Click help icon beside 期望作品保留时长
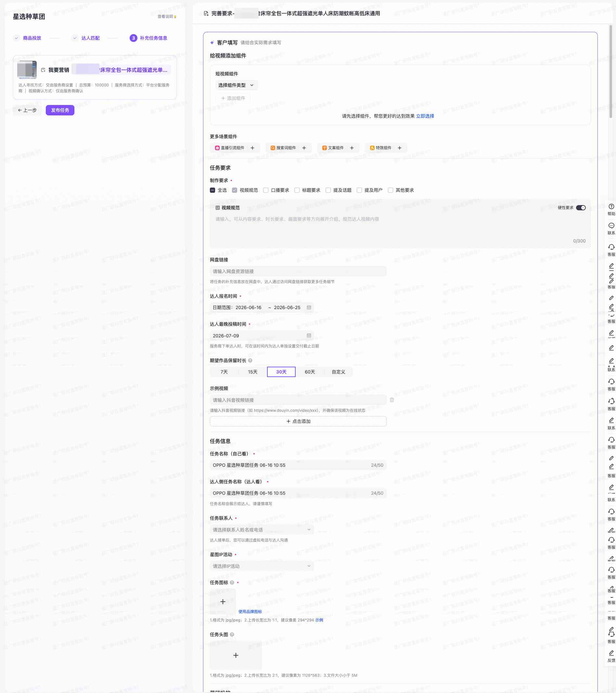 (x=250, y=361)
